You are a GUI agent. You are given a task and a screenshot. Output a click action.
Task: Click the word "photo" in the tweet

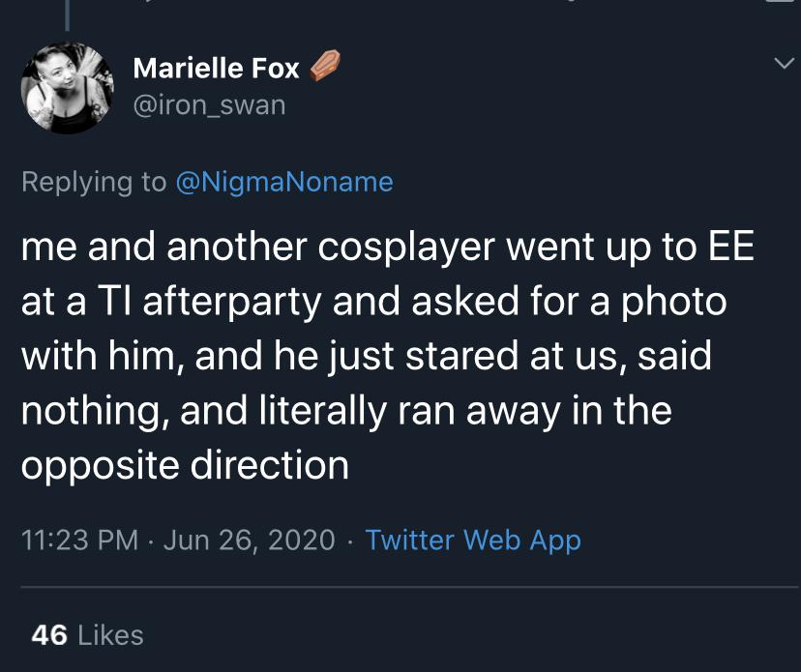tap(667, 302)
